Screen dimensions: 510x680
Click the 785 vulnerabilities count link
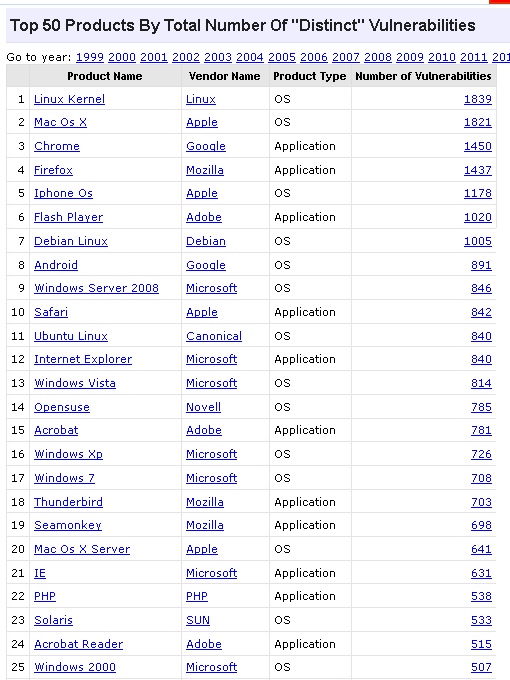[481, 407]
